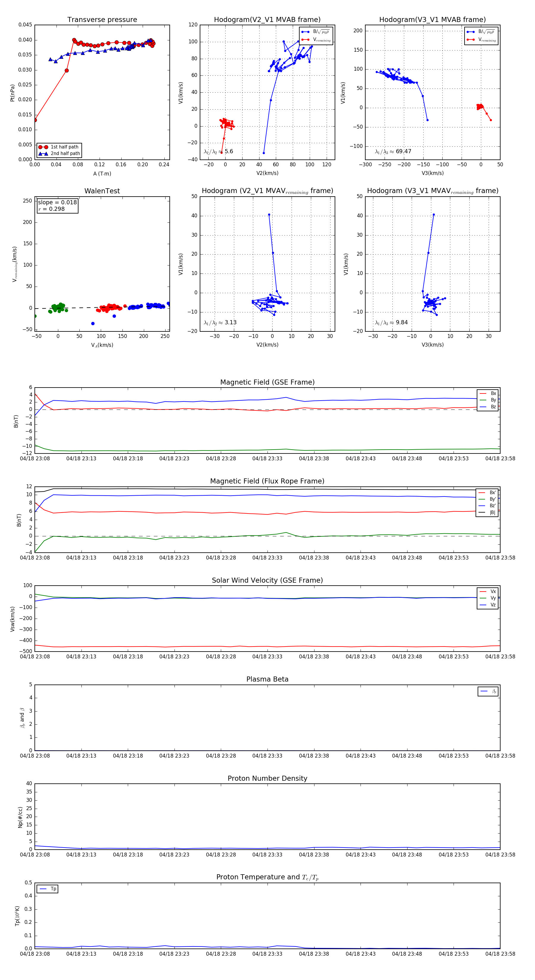Screen dimensions: 535x980
Task: Click 'Solar Wind Velocity (GSE Frame)' title
Action: 267,580
